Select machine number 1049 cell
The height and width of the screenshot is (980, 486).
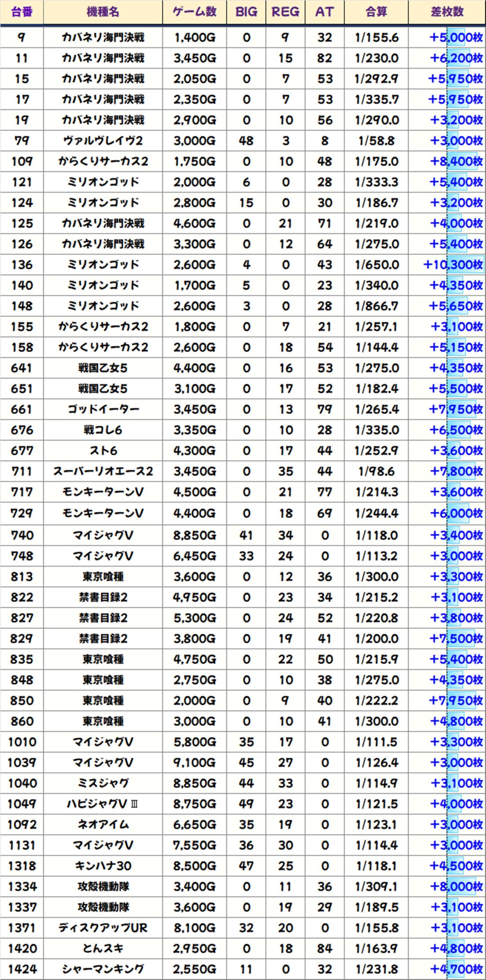click(x=22, y=804)
